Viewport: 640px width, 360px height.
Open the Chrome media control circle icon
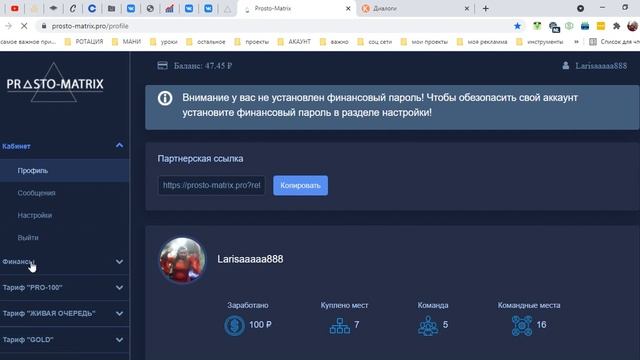(580, 8)
